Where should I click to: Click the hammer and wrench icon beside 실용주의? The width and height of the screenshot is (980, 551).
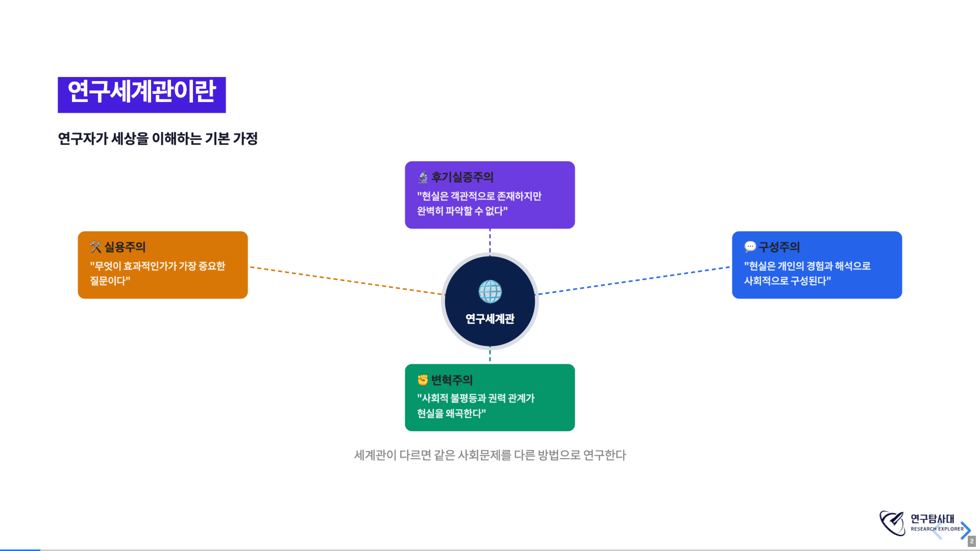[x=95, y=247]
